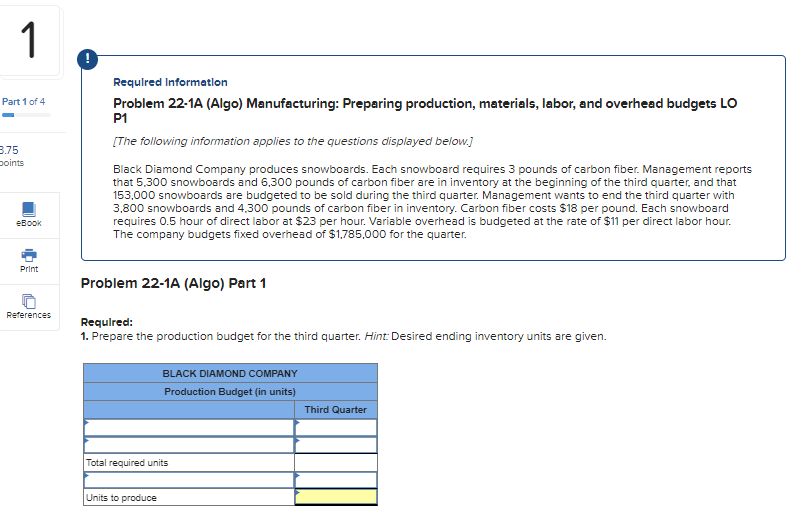The width and height of the screenshot is (804, 529).
Task: Open the label dropdown below Total required units
Action: 189,480
